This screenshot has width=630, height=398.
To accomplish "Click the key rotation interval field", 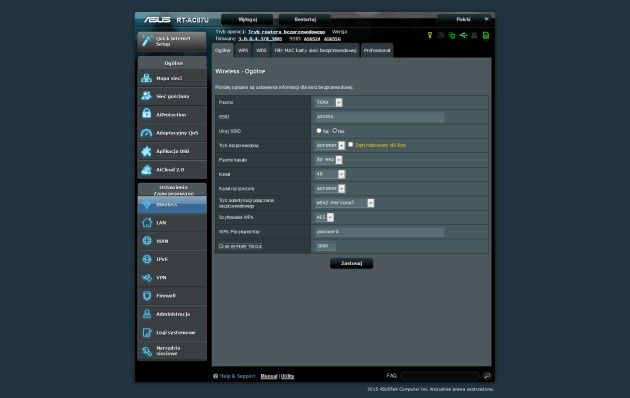I will click(x=325, y=246).
